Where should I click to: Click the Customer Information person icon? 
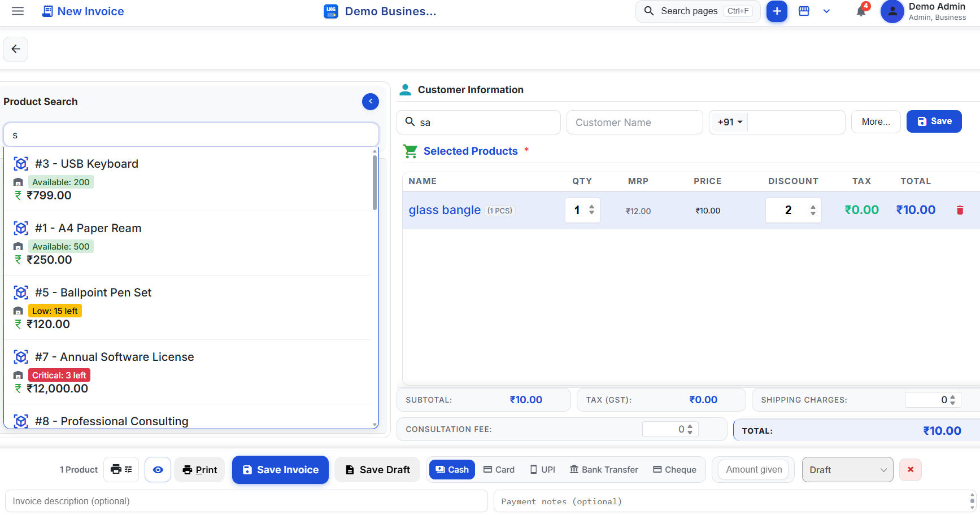coord(406,90)
